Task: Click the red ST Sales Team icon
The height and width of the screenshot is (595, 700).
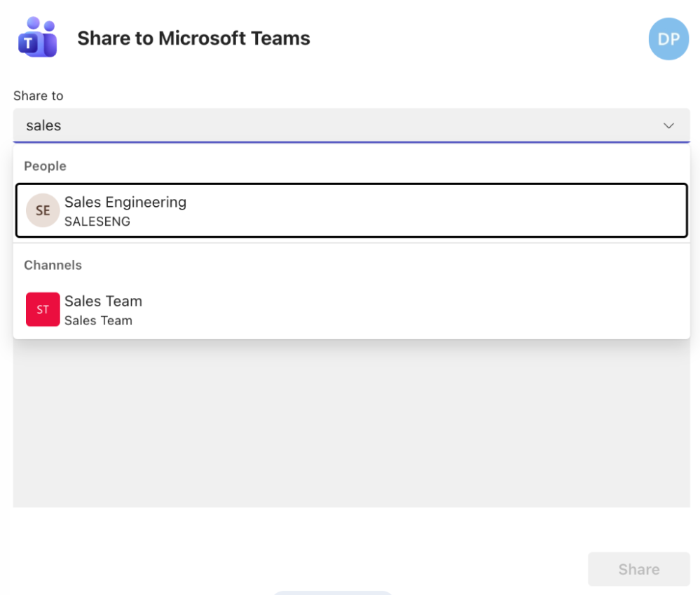Action: coord(43,309)
